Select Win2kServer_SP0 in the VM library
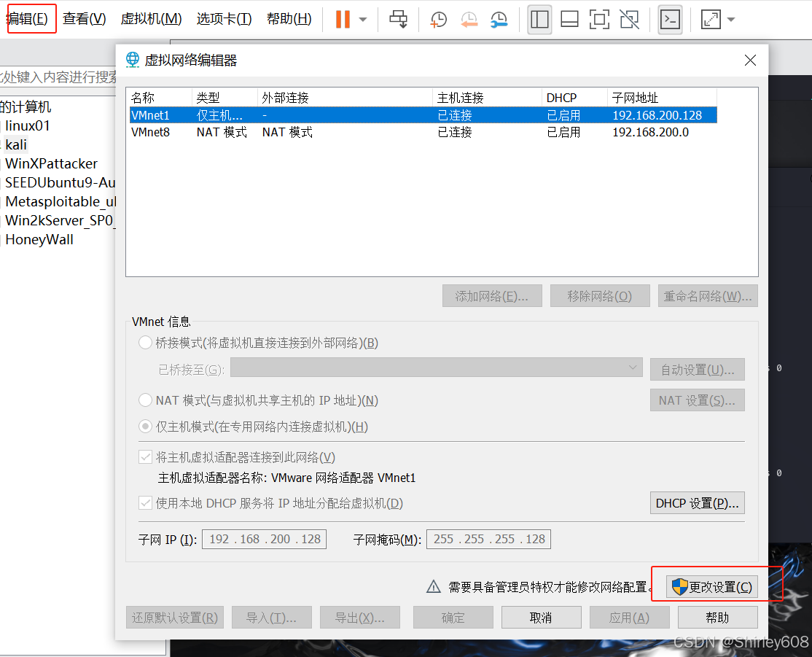The image size is (812, 657). click(x=60, y=220)
